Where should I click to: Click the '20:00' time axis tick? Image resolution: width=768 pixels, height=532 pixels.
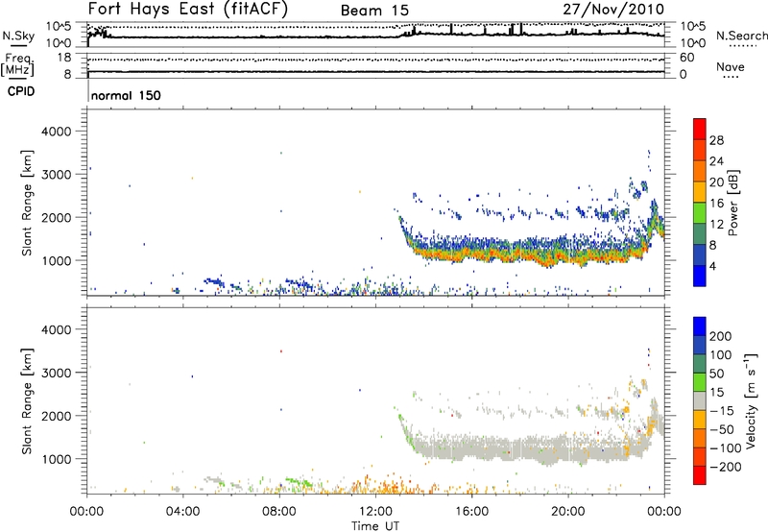tap(568, 512)
